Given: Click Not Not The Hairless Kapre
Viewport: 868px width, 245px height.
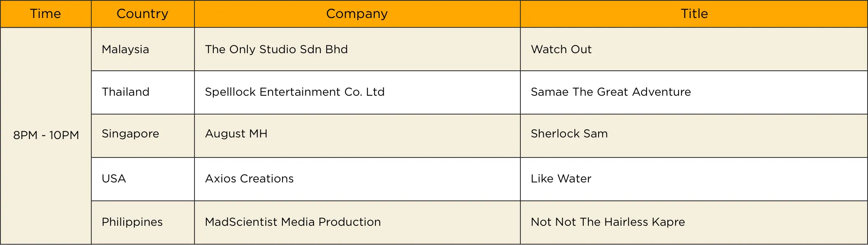Looking at the screenshot, I should point(608,222).
